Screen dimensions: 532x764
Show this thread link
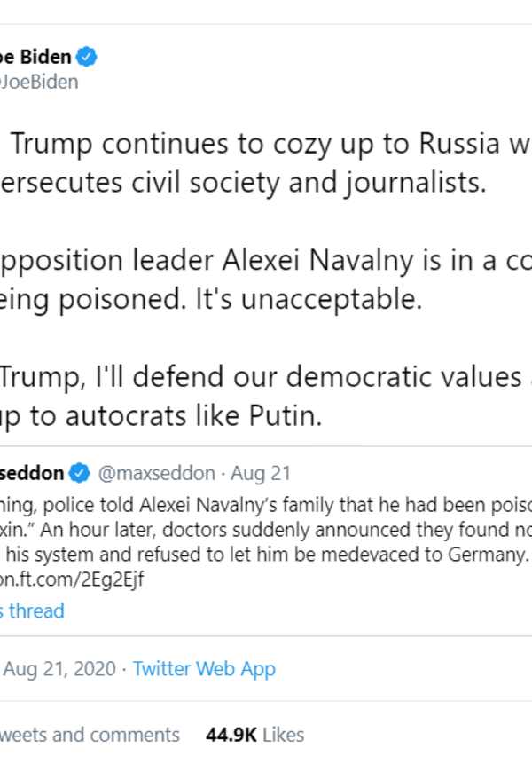pos(32,610)
